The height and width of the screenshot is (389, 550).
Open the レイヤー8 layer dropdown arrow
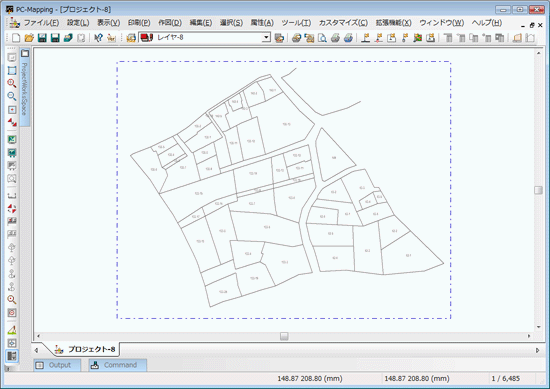pyautogui.click(x=267, y=37)
